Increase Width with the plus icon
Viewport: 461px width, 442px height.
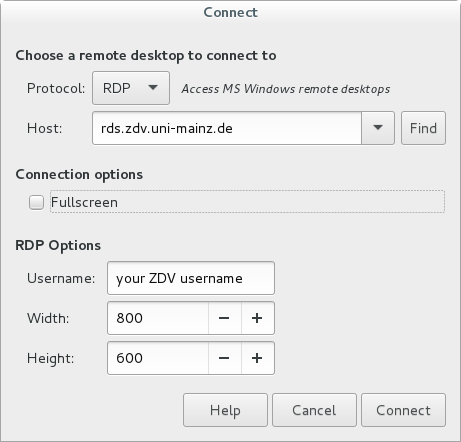[257, 318]
